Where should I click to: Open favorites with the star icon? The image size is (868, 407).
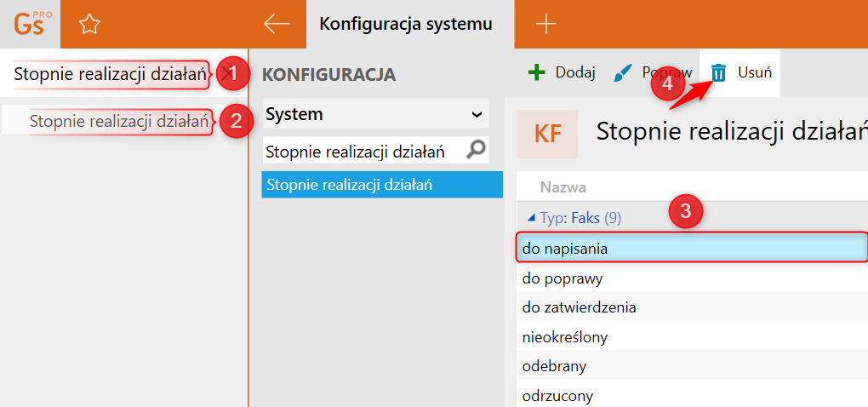point(89,25)
